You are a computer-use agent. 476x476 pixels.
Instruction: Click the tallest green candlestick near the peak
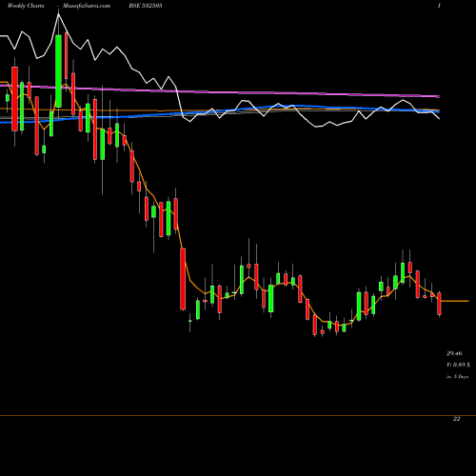58,71
